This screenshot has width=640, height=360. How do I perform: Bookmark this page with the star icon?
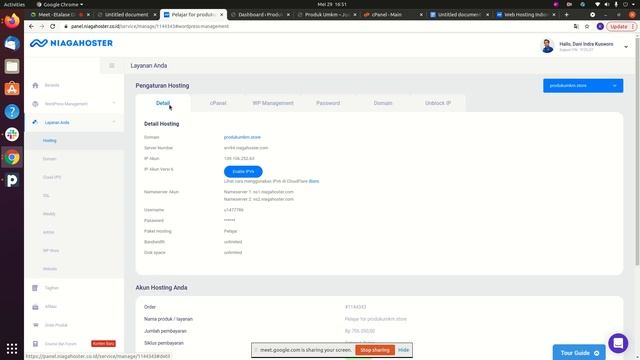587,27
